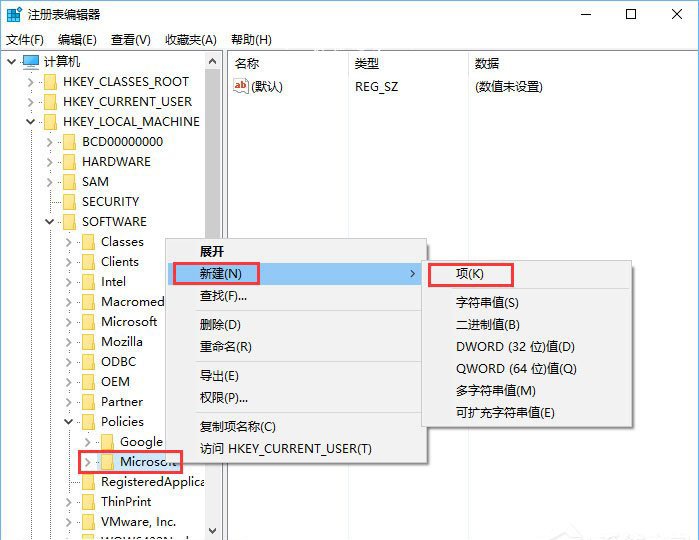Click the Registry Editor app icon in title bar
The height and width of the screenshot is (540, 699).
(x=14, y=14)
